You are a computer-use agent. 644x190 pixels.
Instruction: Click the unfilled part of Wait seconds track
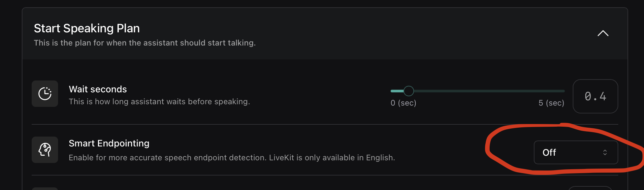point(488,91)
